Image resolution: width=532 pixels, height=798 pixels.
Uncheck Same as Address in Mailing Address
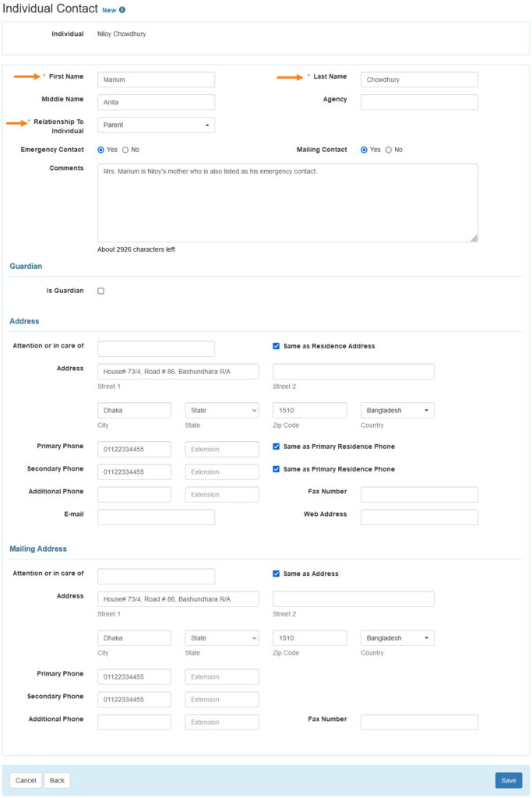277,574
